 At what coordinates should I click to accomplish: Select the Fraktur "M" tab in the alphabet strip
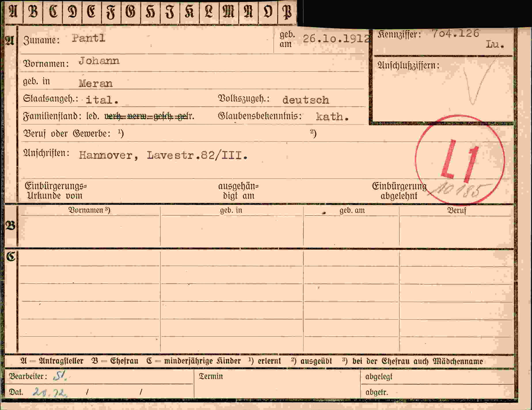tap(229, 12)
